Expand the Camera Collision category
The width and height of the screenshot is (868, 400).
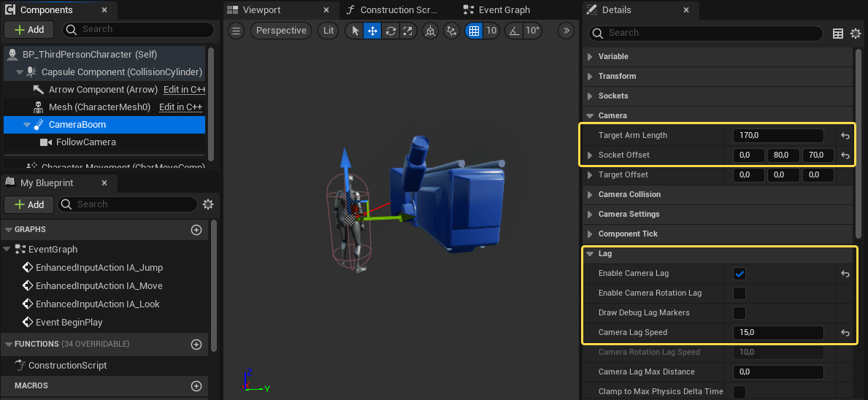[x=590, y=195]
